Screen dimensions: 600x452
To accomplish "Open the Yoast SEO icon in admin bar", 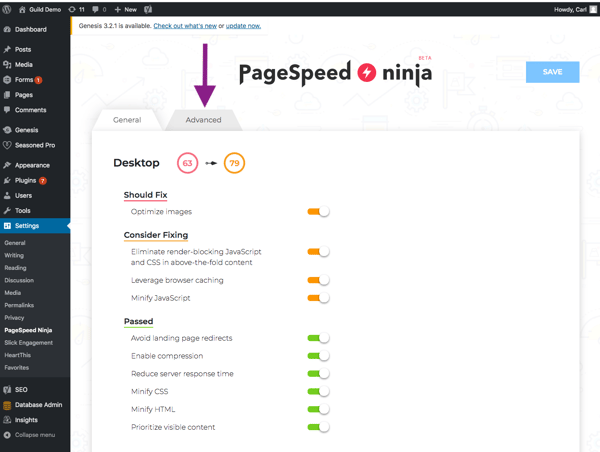I will (x=148, y=10).
